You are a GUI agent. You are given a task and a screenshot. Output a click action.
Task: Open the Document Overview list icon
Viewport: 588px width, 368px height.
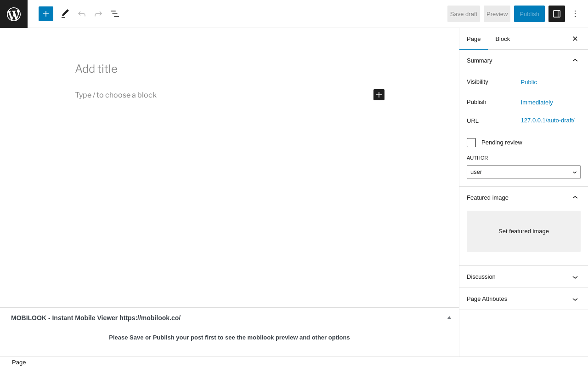click(x=115, y=14)
